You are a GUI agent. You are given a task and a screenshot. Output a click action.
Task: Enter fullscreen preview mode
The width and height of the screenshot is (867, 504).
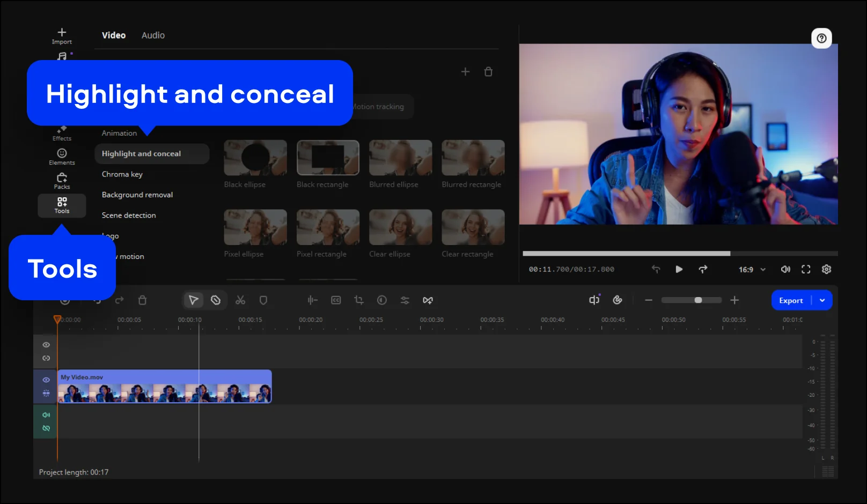pos(806,270)
